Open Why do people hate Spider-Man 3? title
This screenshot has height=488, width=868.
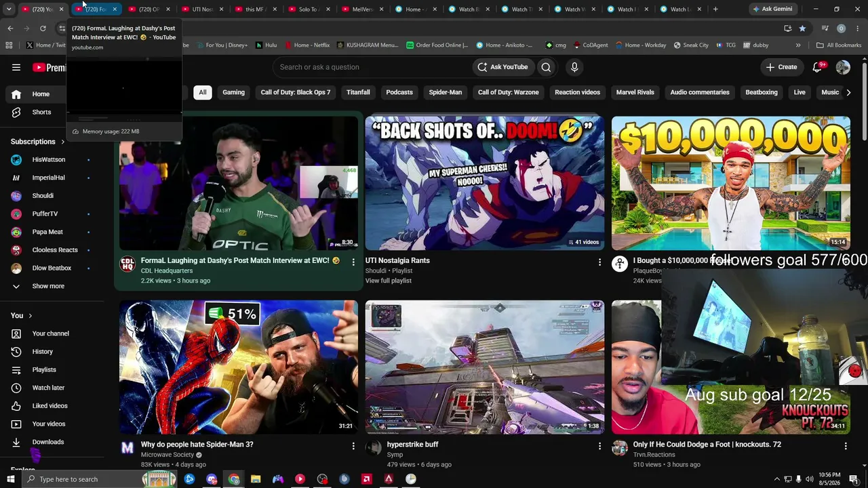click(x=197, y=445)
